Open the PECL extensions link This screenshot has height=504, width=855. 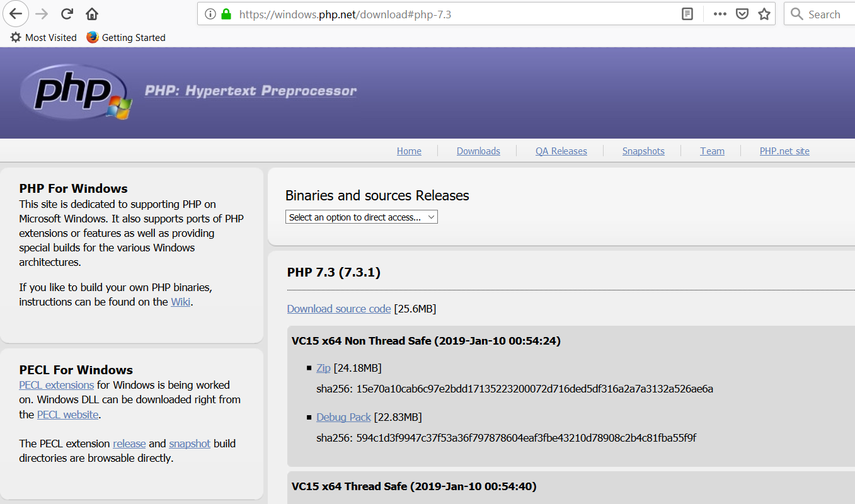tap(57, 385)
